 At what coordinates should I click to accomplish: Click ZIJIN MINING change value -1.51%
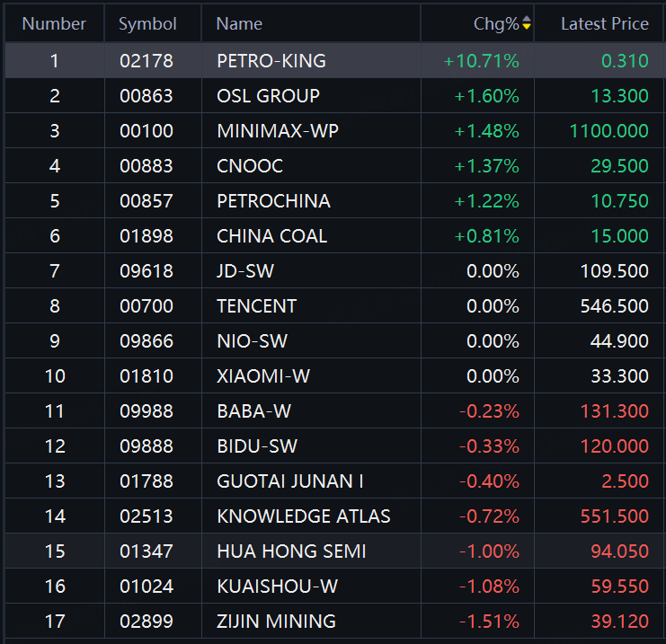(489, 622)
